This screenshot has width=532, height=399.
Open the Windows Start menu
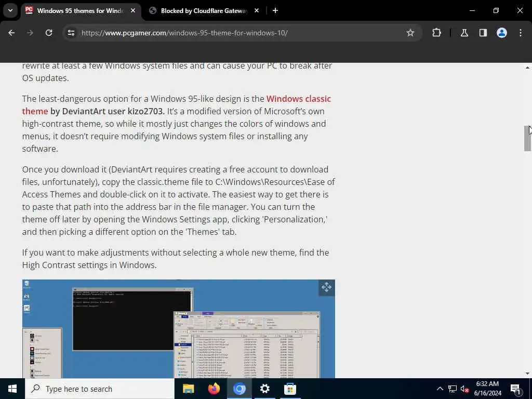[12, 389]
